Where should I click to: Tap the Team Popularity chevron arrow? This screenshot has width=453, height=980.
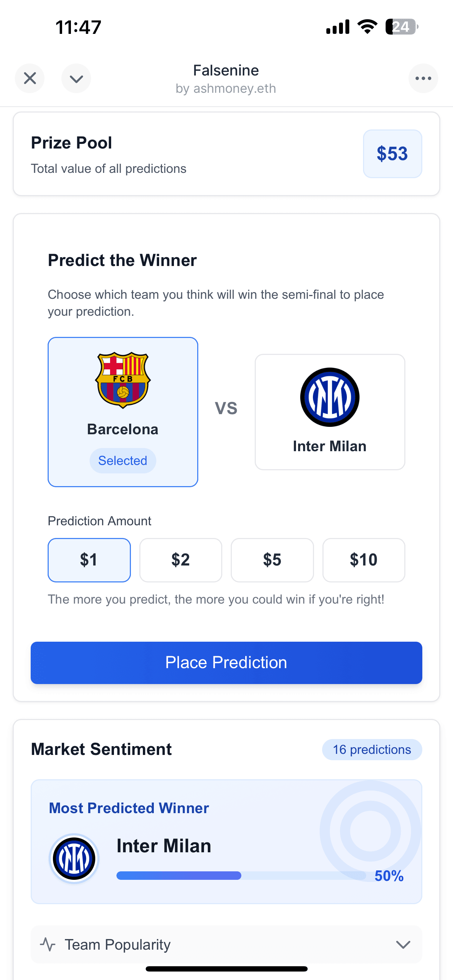click(x=403, y=945)
